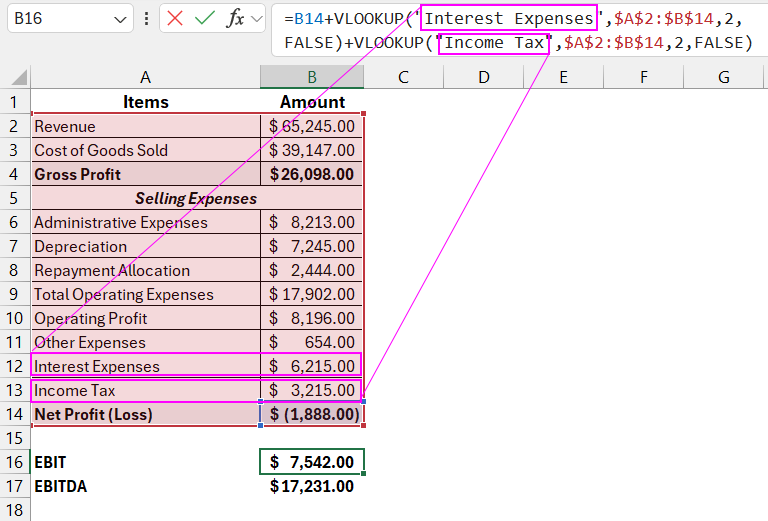Select the 'Other Expenses' cell
The height and width of the screenshot is (521, 768).
(x=145, y=342)
